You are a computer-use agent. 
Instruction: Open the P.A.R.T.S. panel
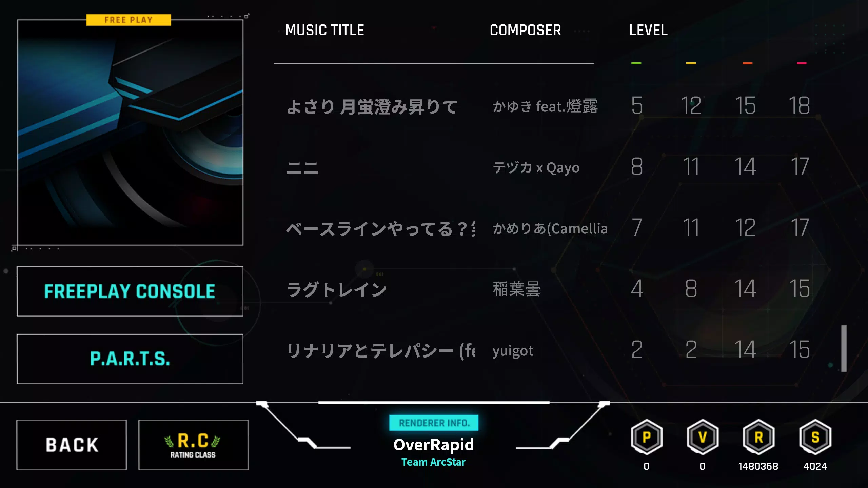(130, 359)
